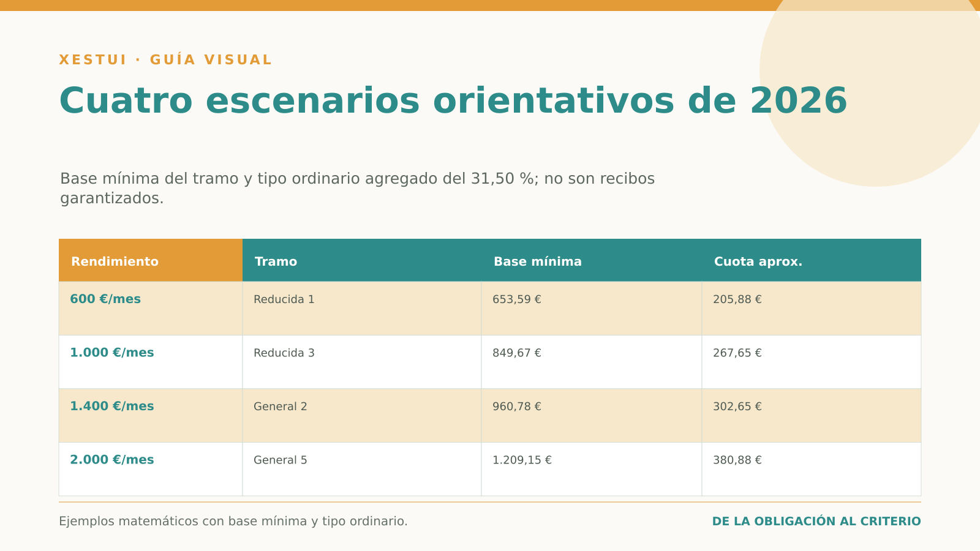Click the '205,88 €' cuota value
This screenshot has height=551, width=980.
(x=737, y=299)
